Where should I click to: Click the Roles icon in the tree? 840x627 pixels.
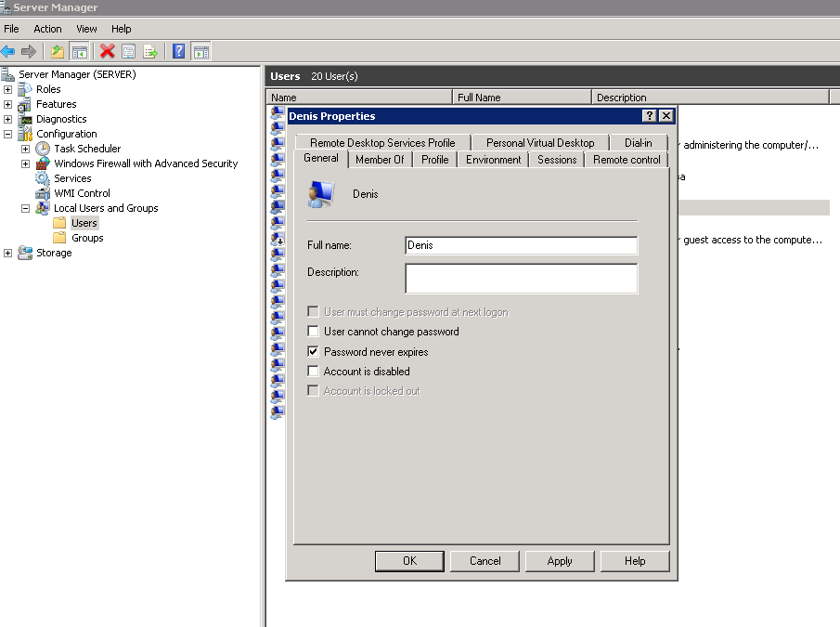(25, 89)
